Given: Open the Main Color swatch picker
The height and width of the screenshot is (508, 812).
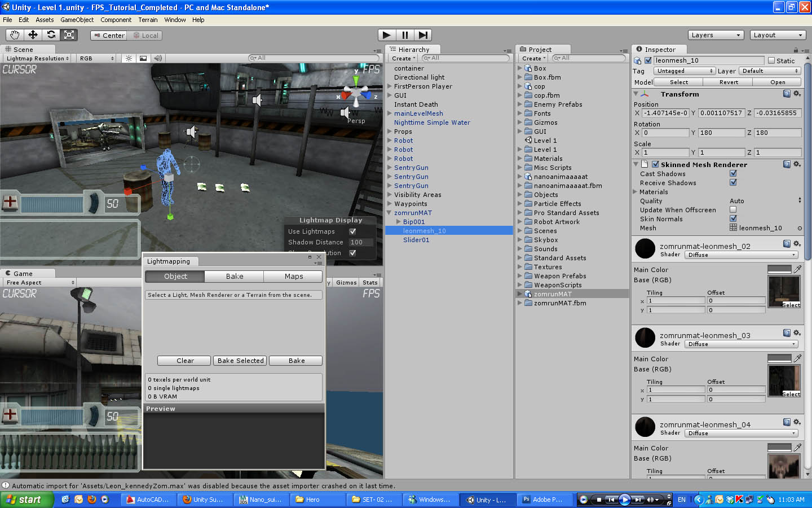Looking at the screenshot, I should [x=779, y=270].
